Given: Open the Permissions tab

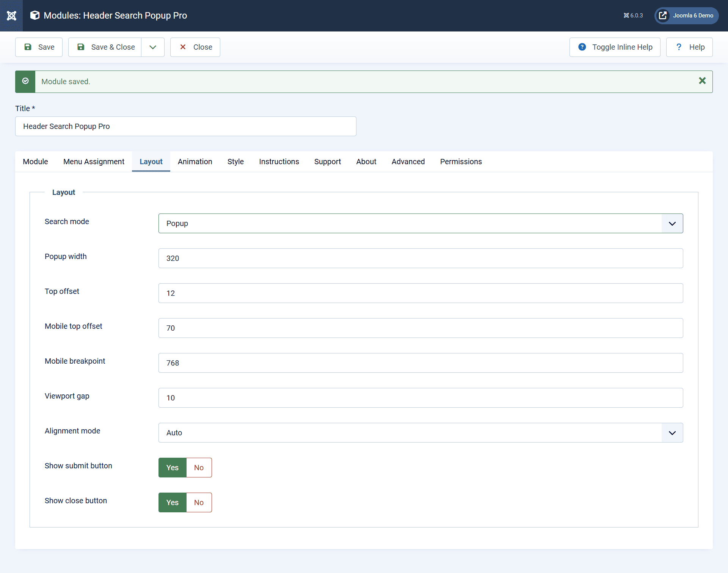Looking at the screenshot, I should click(x=461, y=162).
